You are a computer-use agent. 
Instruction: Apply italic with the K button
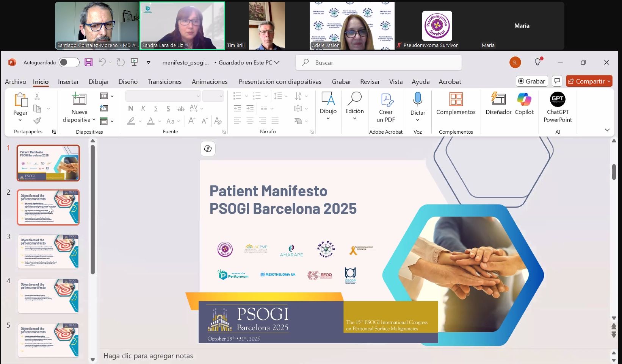coord(143,109)
